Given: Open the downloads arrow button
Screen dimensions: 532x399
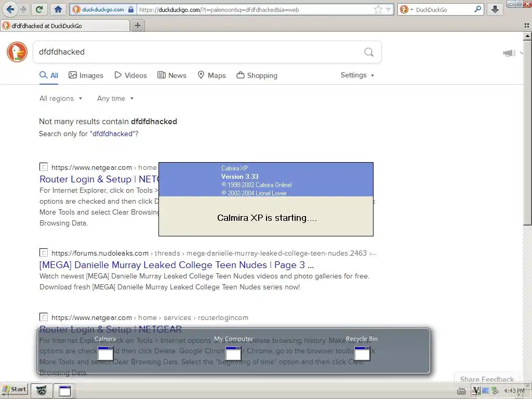Looking at the screenshot, I should coord(495,9).
